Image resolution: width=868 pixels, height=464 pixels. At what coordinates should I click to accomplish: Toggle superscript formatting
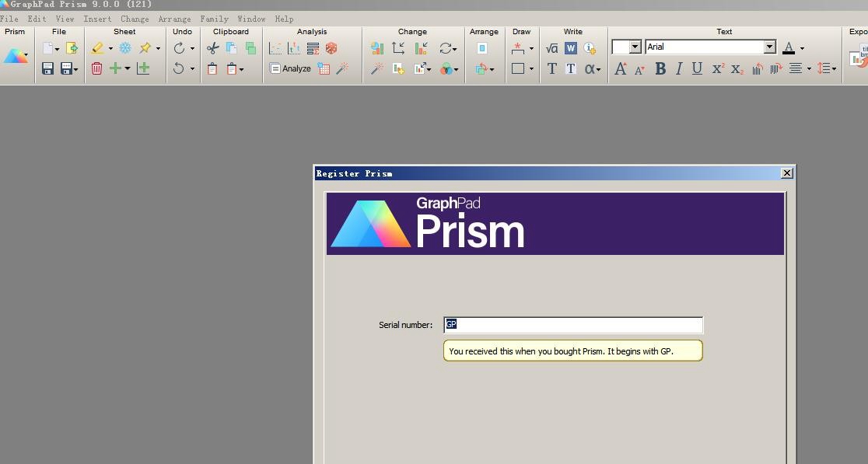pyautogui.click(x=718, y=68)
